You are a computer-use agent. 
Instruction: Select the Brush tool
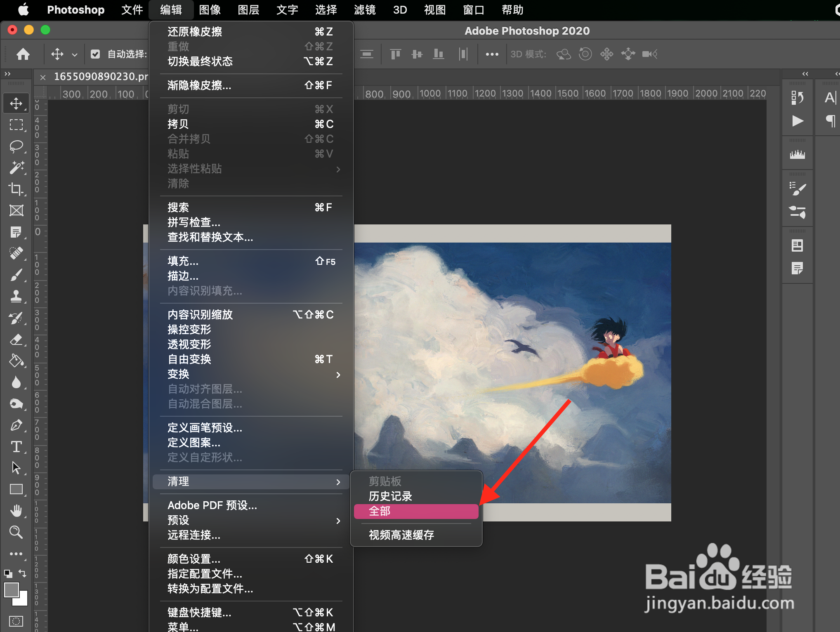(16, 275)
